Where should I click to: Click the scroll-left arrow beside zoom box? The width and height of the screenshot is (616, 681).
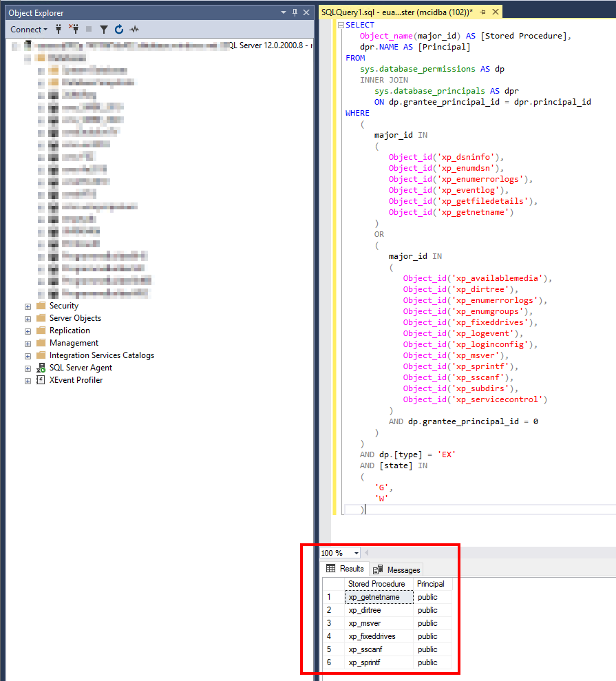click(x=367, y=553)
